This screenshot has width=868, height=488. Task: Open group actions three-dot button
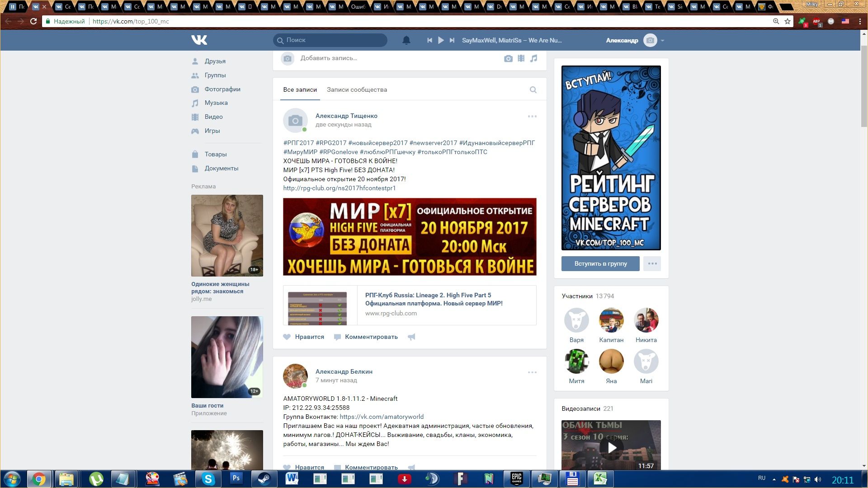pos(652,263)
